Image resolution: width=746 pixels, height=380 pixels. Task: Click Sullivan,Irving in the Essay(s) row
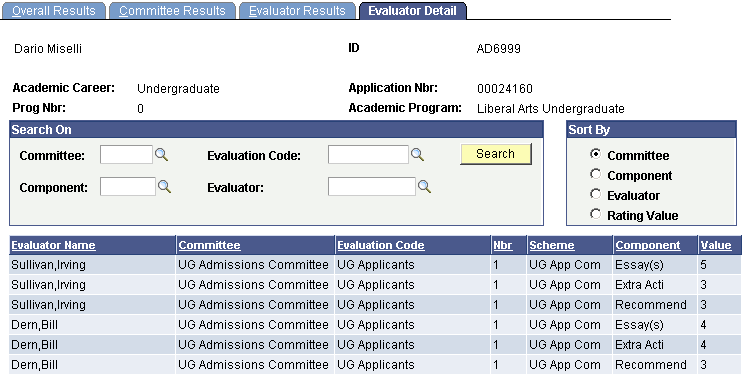(49, 265)
